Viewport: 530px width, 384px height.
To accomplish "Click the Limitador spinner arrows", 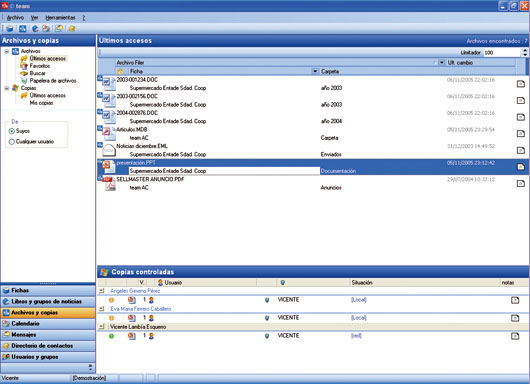I will 525,52.
